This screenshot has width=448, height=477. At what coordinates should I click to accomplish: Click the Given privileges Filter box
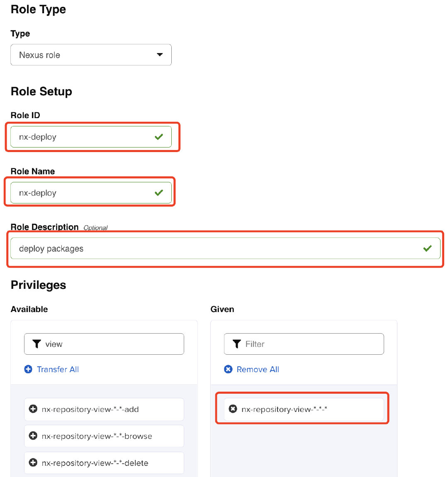(304, 344)
